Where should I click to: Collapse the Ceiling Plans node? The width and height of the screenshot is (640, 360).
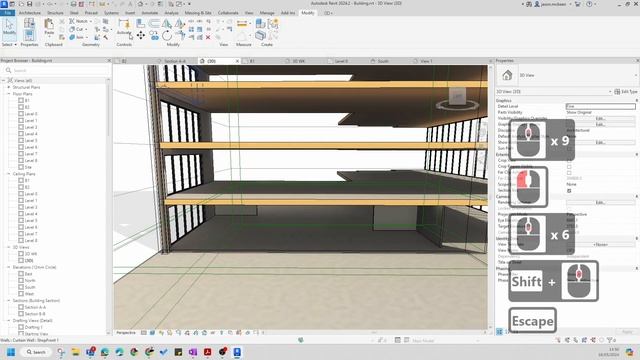9,173
